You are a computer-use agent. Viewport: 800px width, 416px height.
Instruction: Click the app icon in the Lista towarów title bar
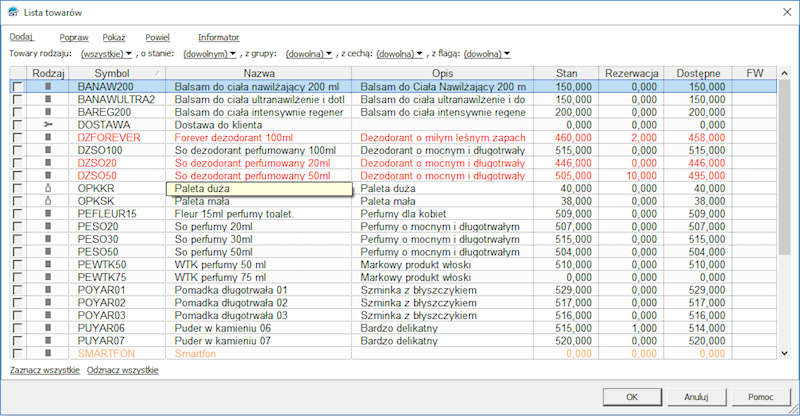coord(13,12)
